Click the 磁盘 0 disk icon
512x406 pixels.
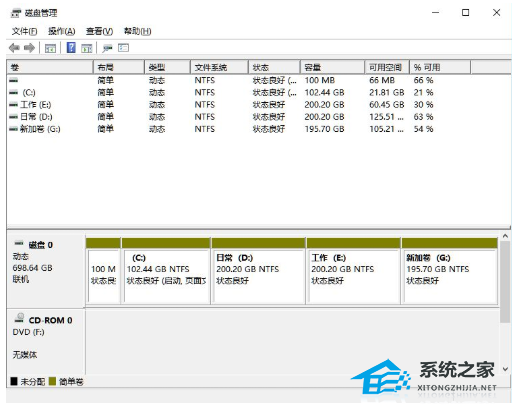pos(19,243)
